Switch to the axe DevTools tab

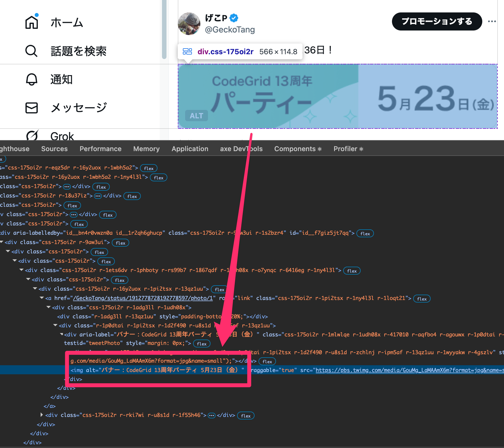point(241,149)
